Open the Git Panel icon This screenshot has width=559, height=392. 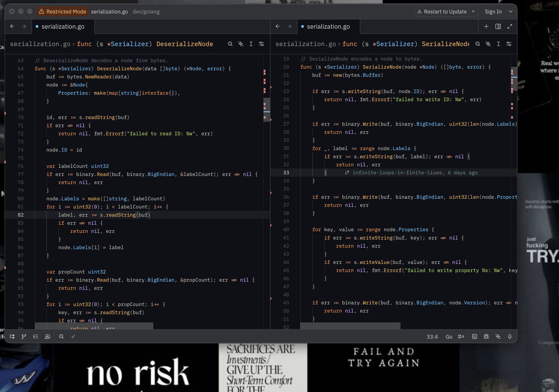point(24,336)
